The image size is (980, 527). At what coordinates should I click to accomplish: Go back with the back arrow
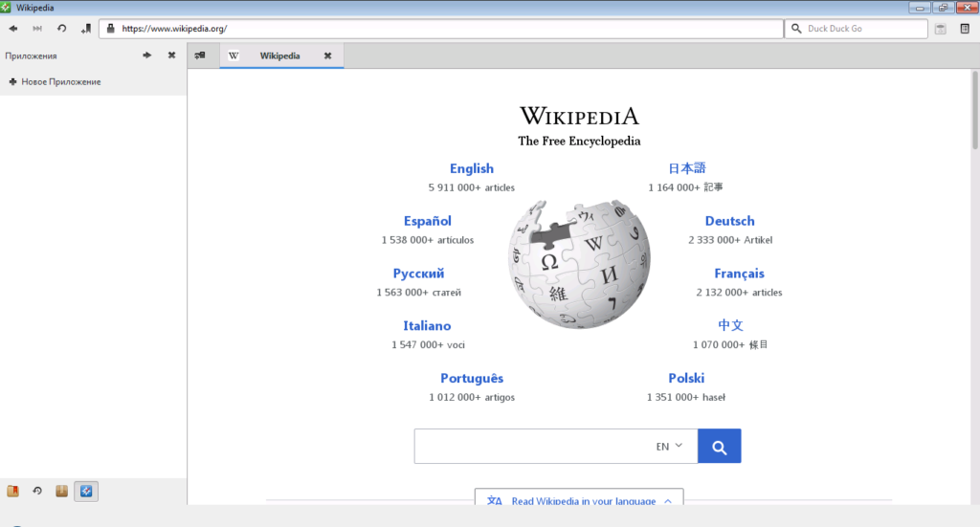[x=13, y=28]
